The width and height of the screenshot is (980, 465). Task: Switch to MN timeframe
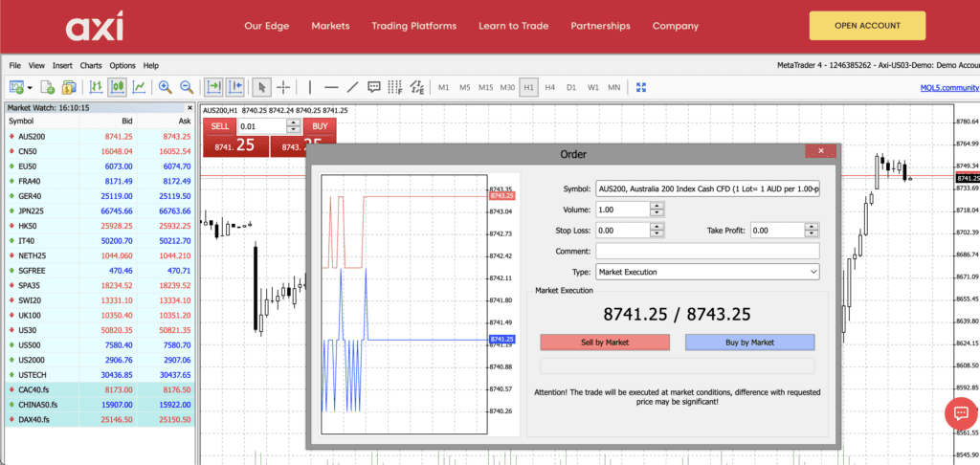click(614, 87)
